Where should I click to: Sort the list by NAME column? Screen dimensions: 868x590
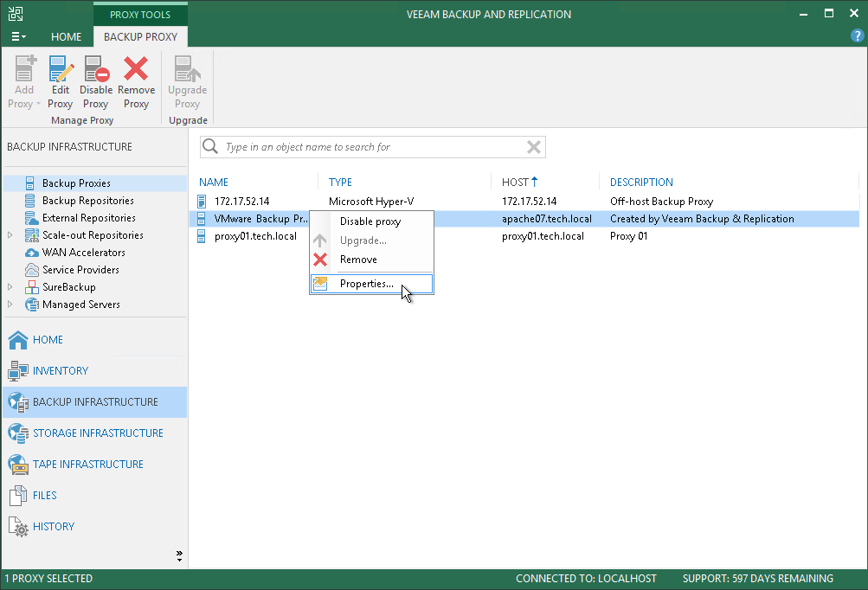(214, 182)
